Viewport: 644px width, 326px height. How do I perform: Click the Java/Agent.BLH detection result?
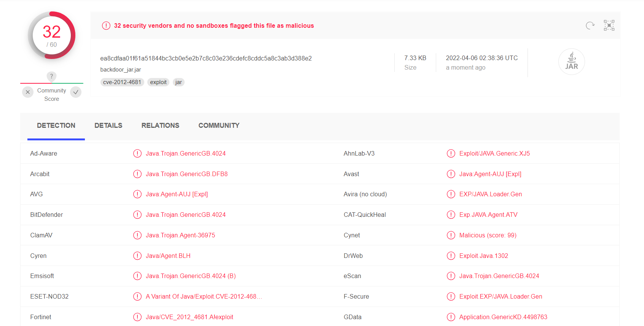(168, 256)
